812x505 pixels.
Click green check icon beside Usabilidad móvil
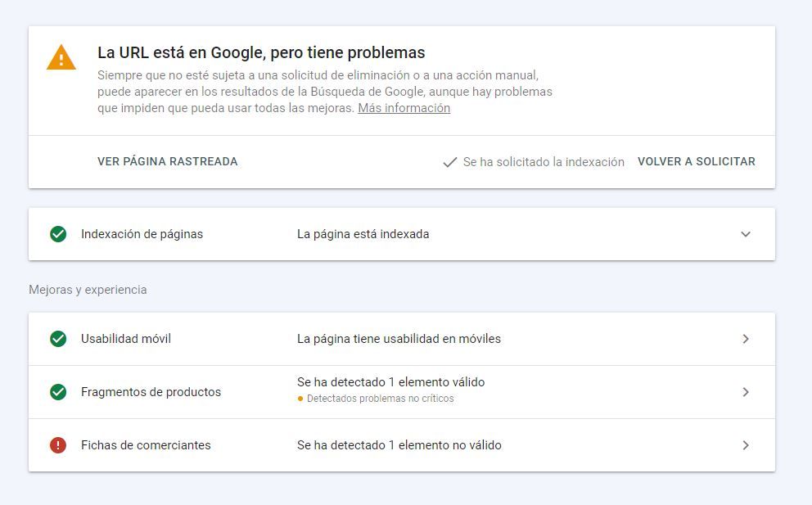(58, 339)
